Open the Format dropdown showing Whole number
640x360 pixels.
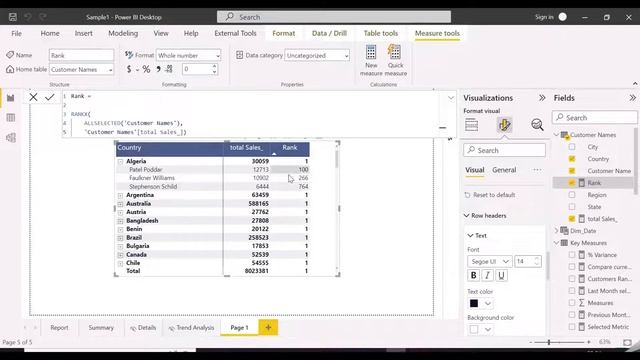189,55
